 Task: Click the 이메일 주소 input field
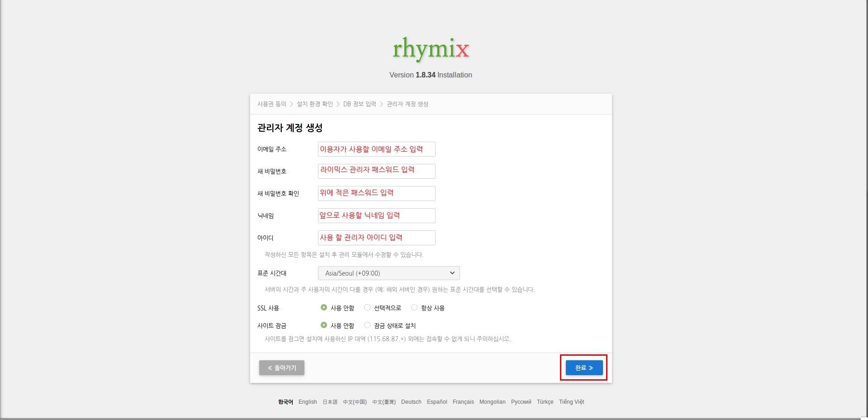point(377,149)
